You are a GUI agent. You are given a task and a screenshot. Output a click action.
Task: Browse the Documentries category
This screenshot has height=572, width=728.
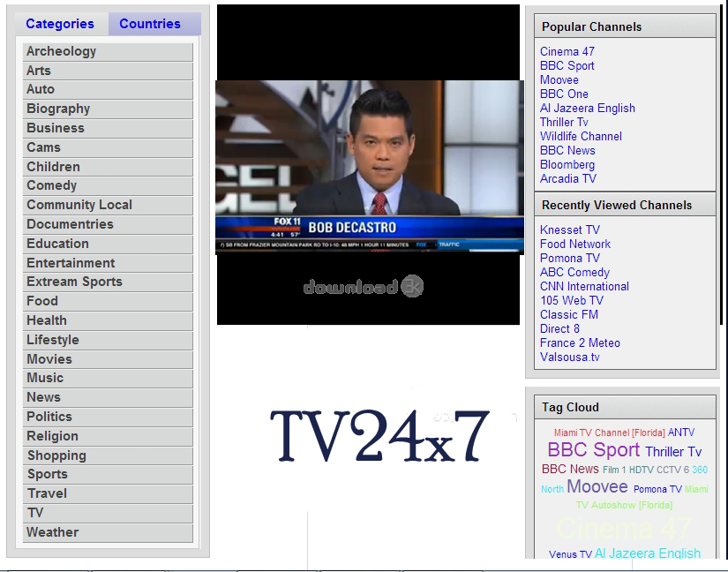click(108, 224)
